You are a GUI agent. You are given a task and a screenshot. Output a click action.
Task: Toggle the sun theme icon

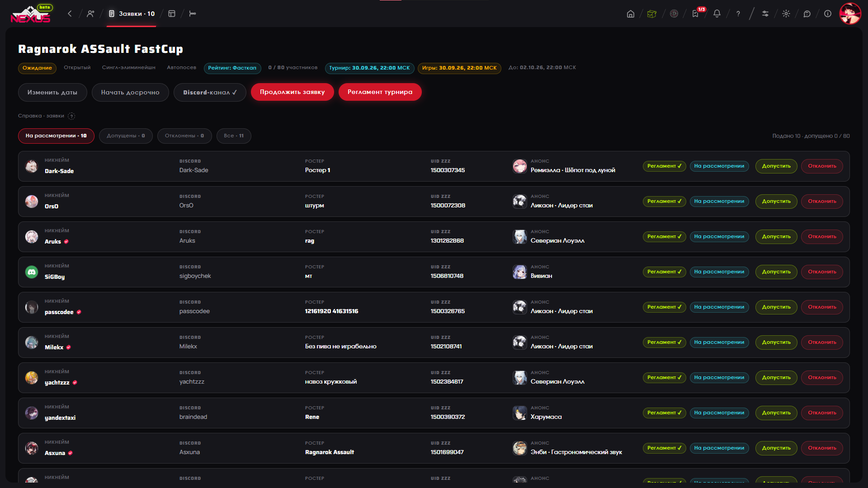click(x=786, y=14)
